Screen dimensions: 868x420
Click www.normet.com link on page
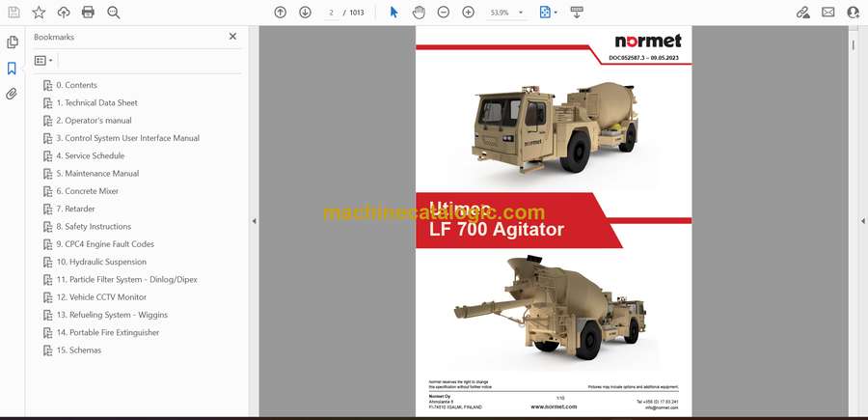click(x=554, y=406)
